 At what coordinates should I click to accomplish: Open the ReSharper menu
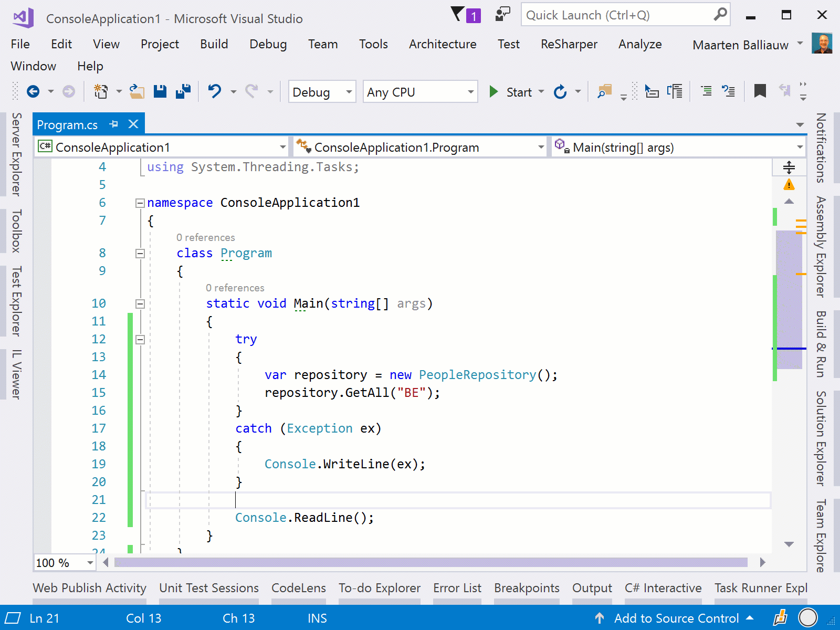(x=569, y=44)
